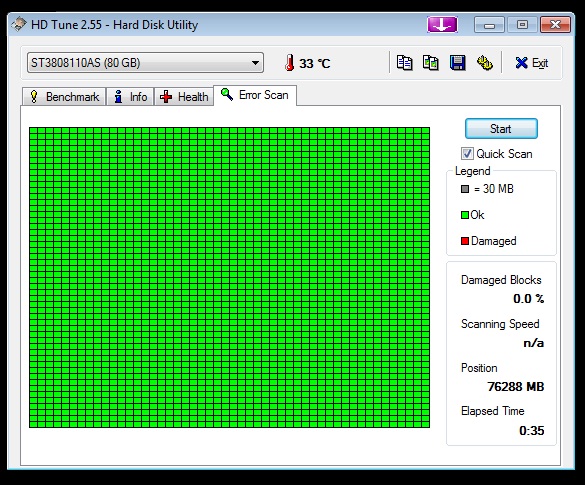Select the ST3808110AS (80 GB) drive combo box
585x485 pixels.
[145, 63]
